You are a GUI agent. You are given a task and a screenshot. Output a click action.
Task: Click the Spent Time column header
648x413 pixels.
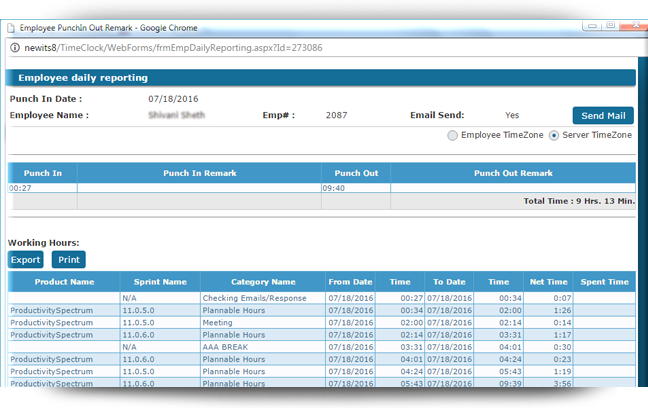click(x=604, y=282)
